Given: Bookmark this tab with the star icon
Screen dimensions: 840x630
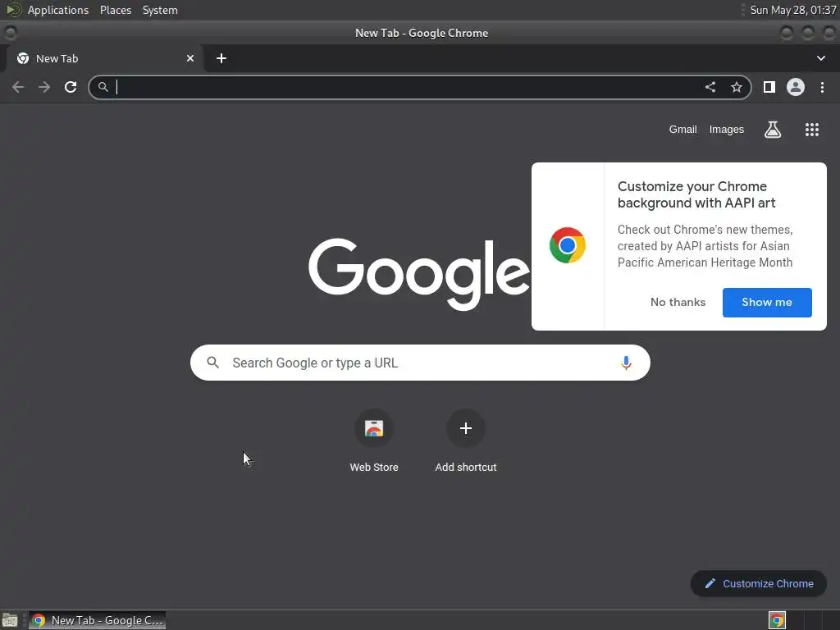Looking at the screenshot, I should pos(737,87).
